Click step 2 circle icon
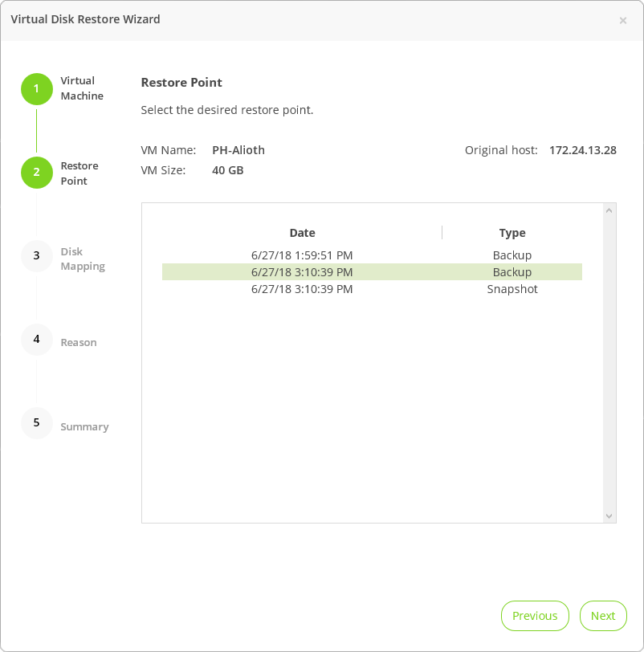Screen dimensions: 644x652 [x=36, y=173]
